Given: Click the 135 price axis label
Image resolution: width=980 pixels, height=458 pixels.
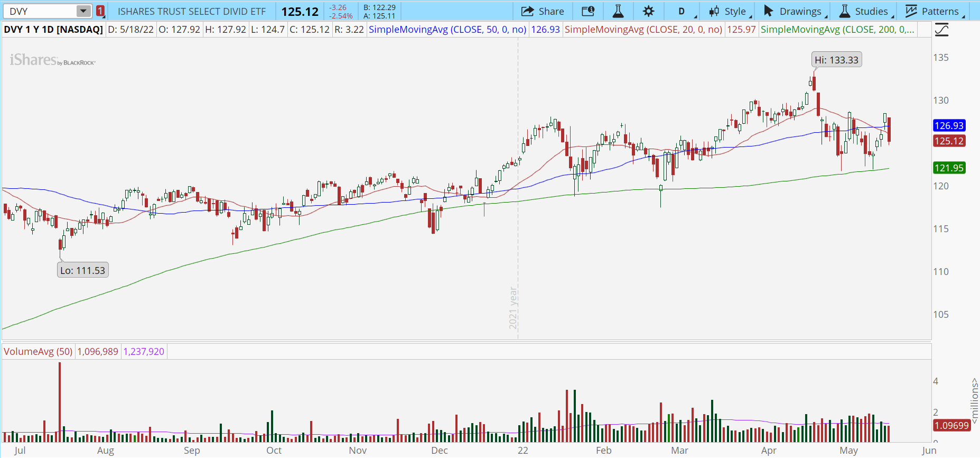Looking at the screenshot, I should click(x=941, y=58).
